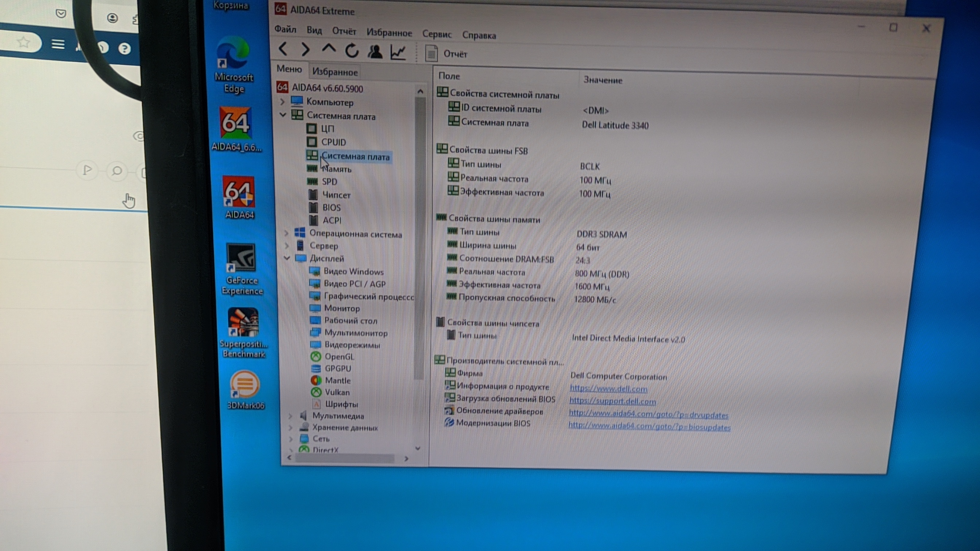
Task: Click the OpenGL icon in the tree
Action: click(316, 356)
